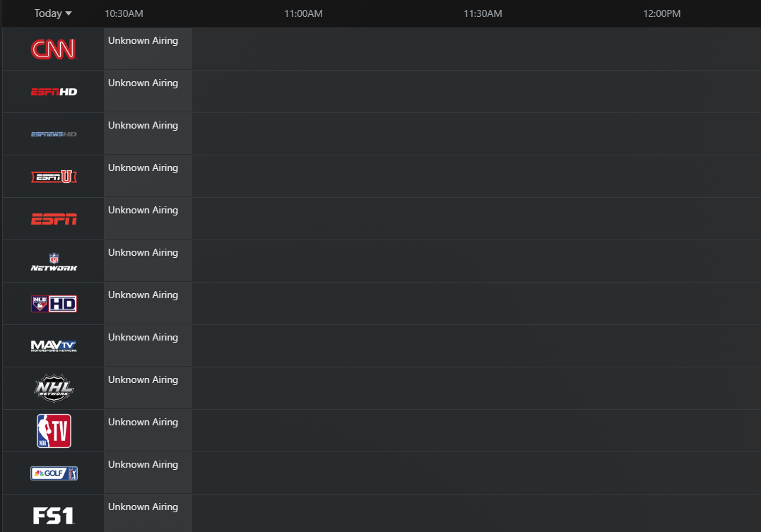
Task: Select the NHL Network channel logo
Action: pos(54,389)
